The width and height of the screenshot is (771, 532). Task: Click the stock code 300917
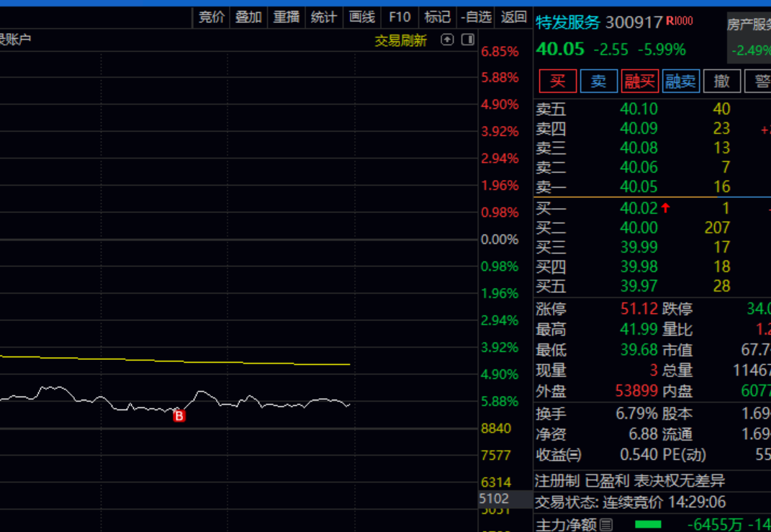pos(634,22)
